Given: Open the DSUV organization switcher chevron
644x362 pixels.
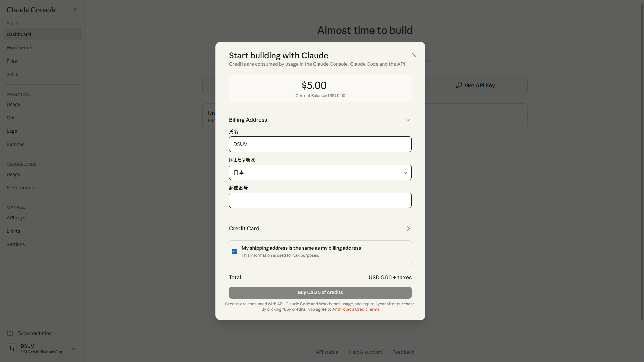Looking at the screenshot, I should 73,349.
